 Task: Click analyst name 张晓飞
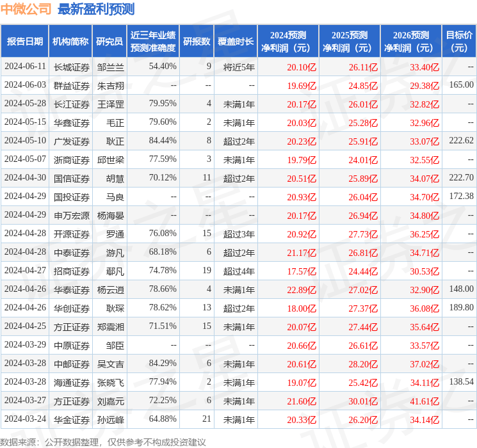pyautogui.click(x=111, y=383)
